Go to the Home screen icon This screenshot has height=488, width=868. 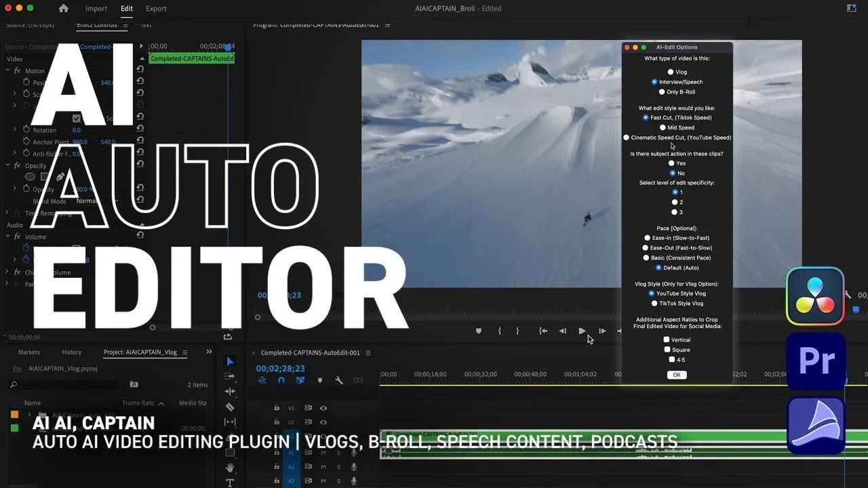63,8
